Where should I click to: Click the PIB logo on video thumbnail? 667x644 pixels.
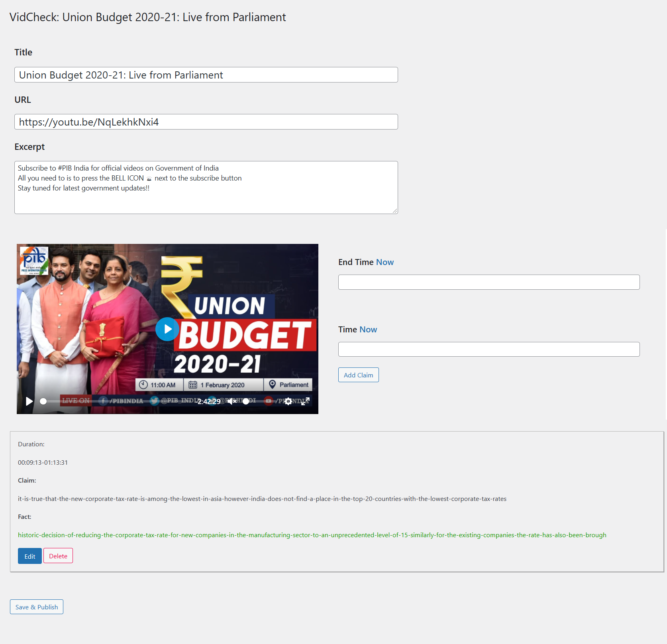(x=34, y=261)
